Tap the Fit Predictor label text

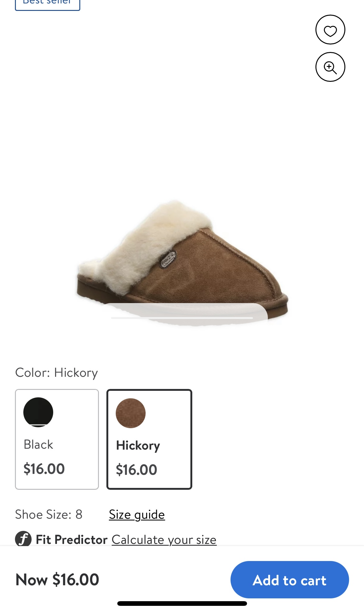pos(72,540)
